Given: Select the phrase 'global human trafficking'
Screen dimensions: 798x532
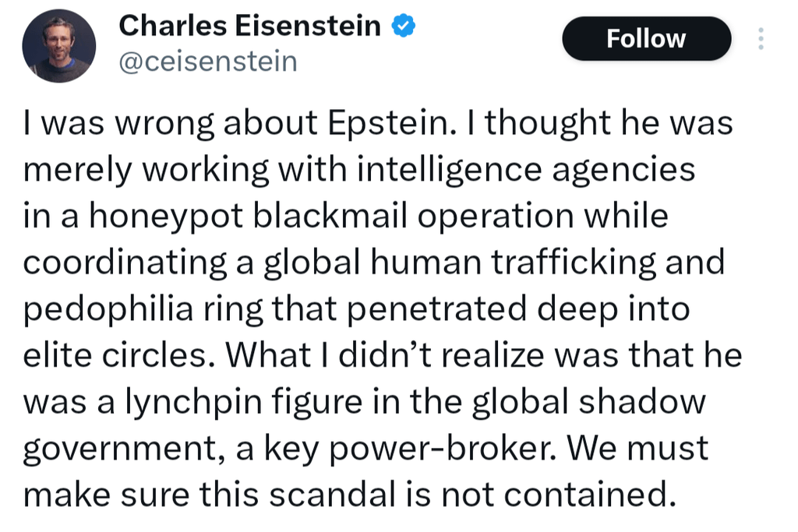Looking at the screenshot, I should 460,263.
